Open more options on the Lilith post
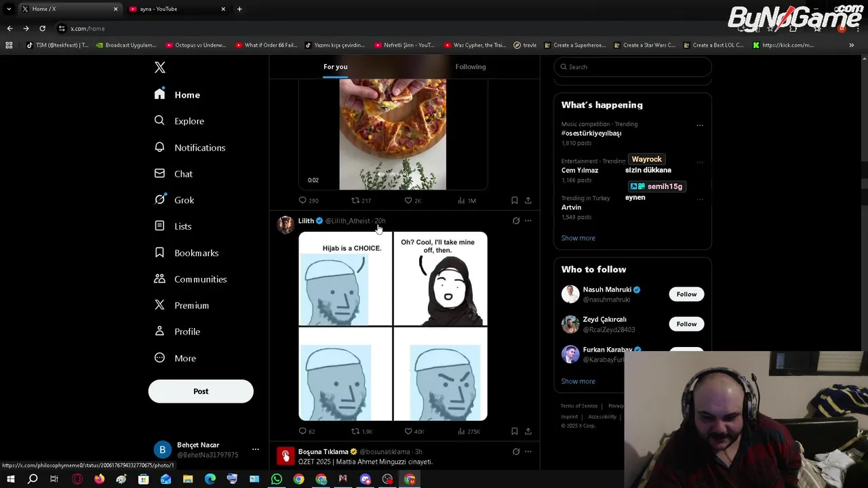 (528, 221)
